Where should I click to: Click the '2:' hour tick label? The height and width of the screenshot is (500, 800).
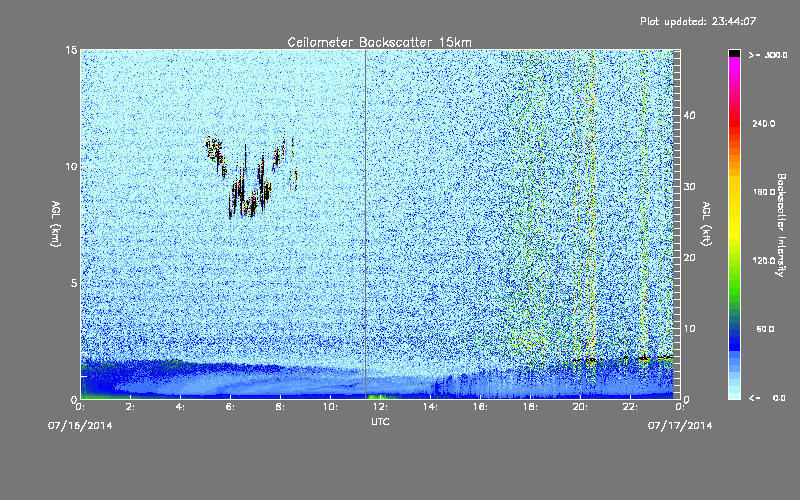point(131,407)
